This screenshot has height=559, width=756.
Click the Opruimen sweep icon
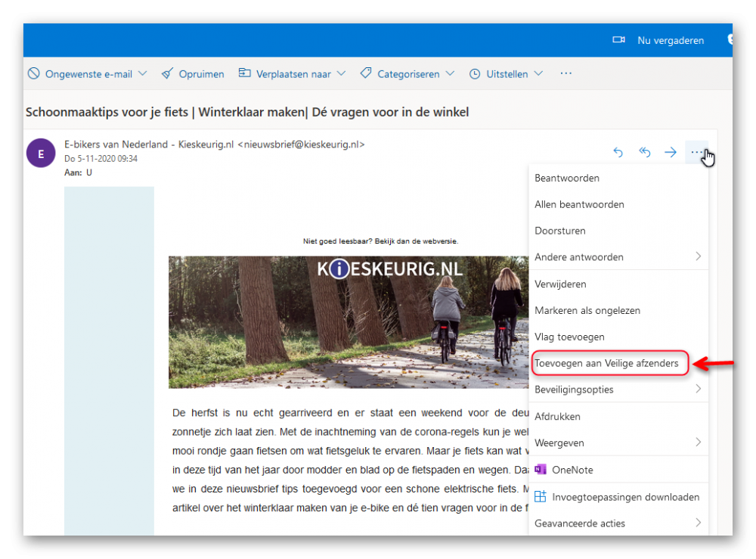(167, 73)
